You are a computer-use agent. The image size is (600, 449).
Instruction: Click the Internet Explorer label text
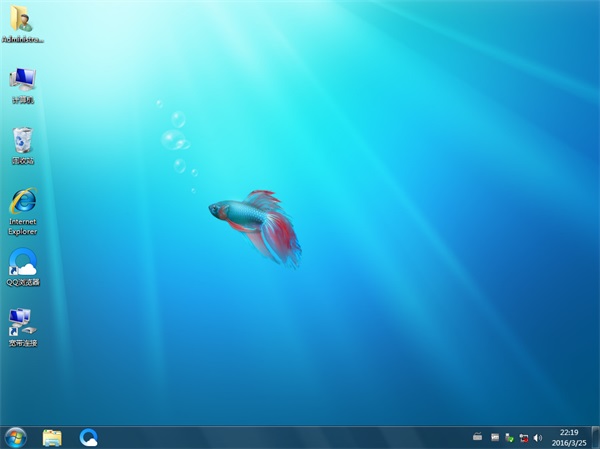click(22, 225)
